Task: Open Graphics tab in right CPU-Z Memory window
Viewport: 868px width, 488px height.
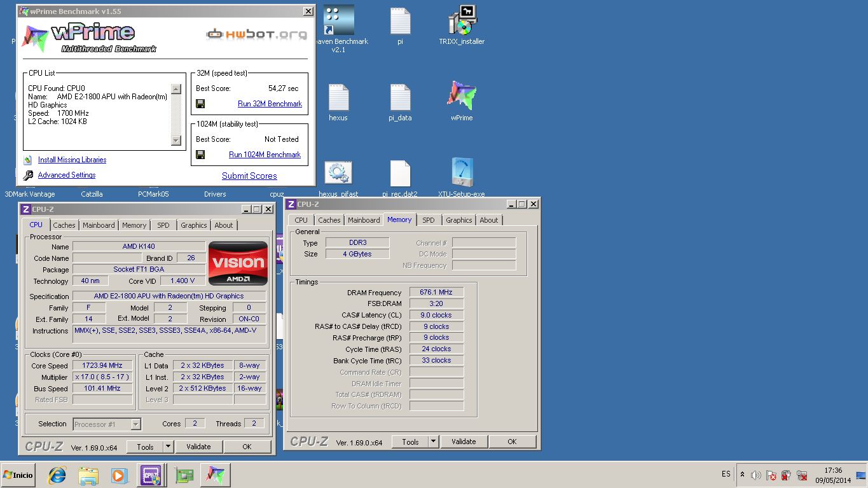Action: [x=458, y=220]
